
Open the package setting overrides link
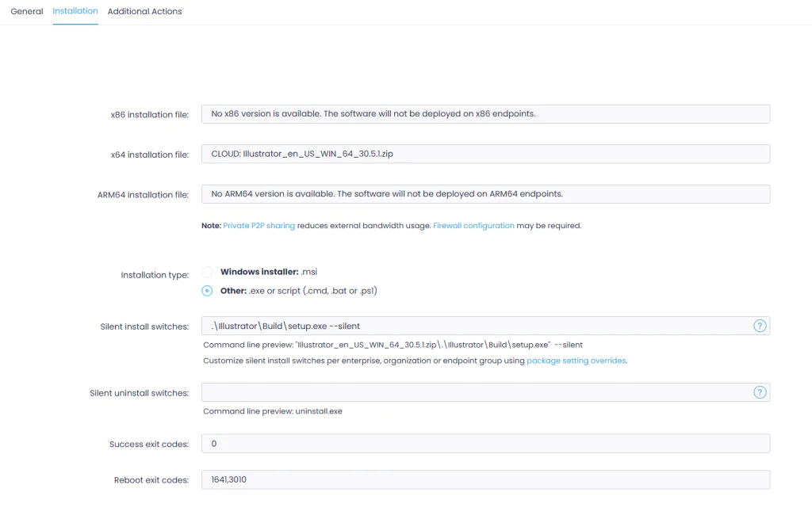point(576,361)
